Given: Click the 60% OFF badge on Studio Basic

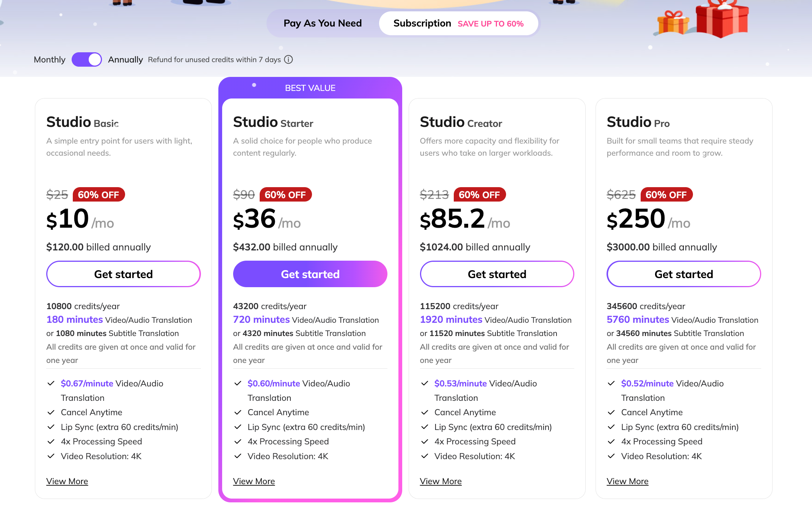Looking at the screenshot, I should [x=99, y=195].
